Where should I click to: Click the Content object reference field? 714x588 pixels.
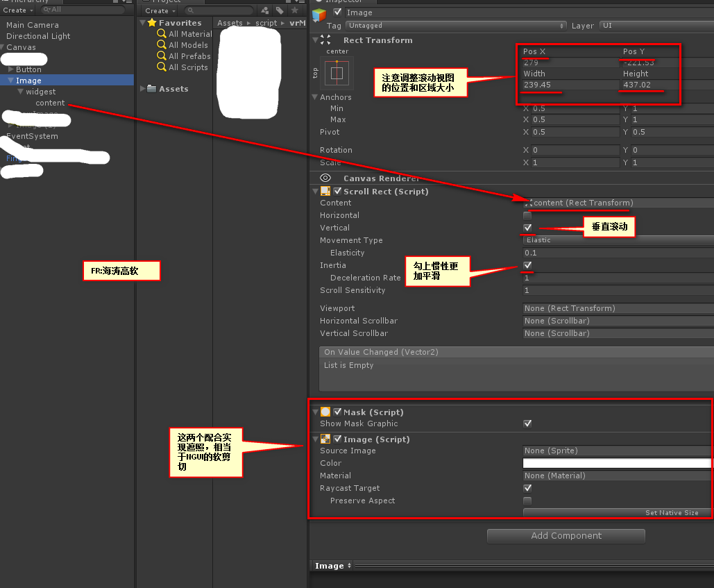click(618, 203)
